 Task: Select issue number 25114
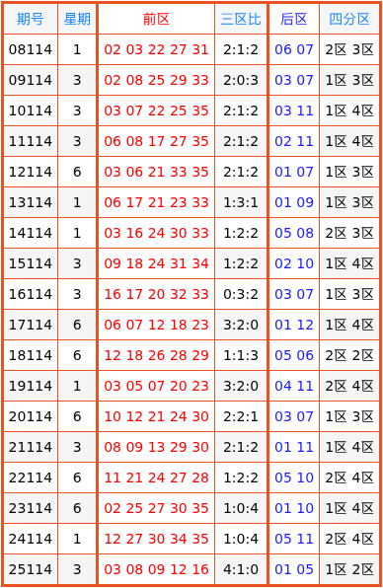pos(31,569)
